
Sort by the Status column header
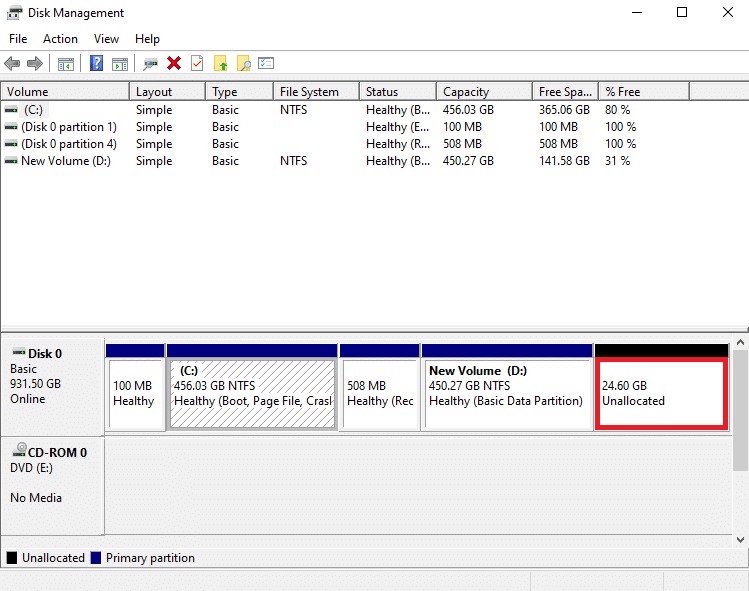coord(398,91)
